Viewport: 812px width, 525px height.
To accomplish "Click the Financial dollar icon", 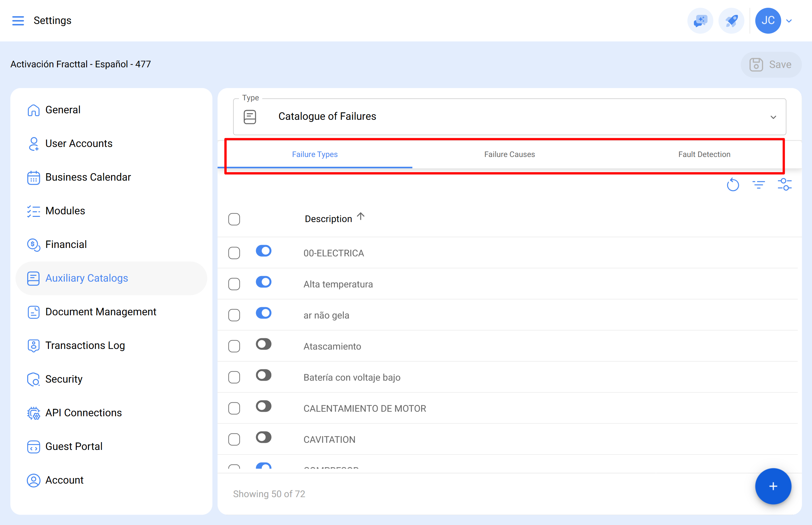I will 33,245.
